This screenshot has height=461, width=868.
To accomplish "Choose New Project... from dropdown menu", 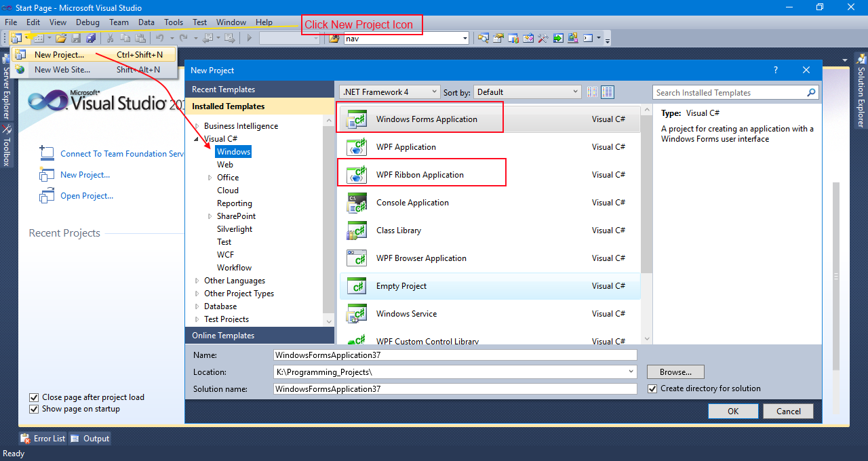I will click(x=94, y=55).
